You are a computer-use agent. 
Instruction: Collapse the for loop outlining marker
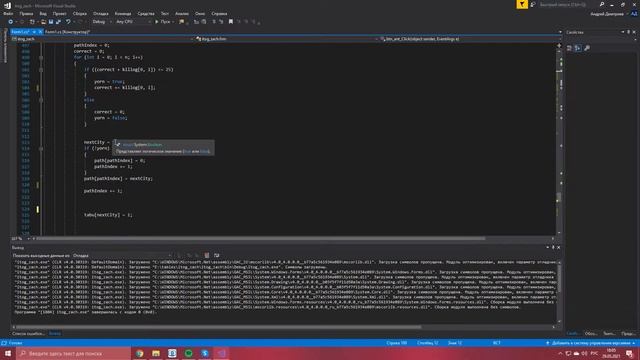coord(41,58)
